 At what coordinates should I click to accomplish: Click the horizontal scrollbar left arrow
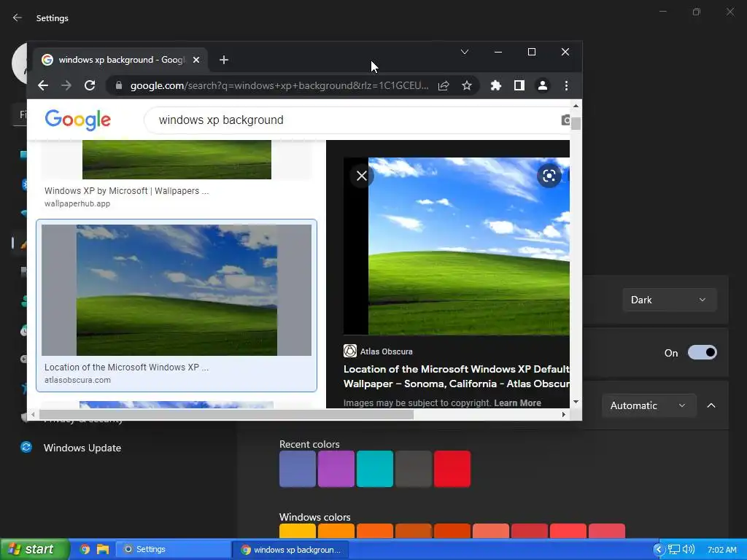(x=33, y=415)
